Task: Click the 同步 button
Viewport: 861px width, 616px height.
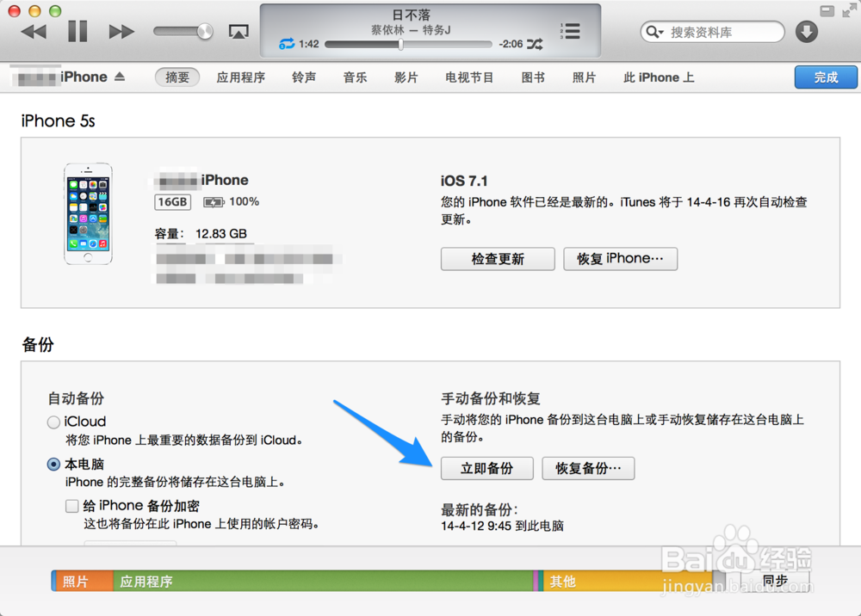Action: coord(775,580)
